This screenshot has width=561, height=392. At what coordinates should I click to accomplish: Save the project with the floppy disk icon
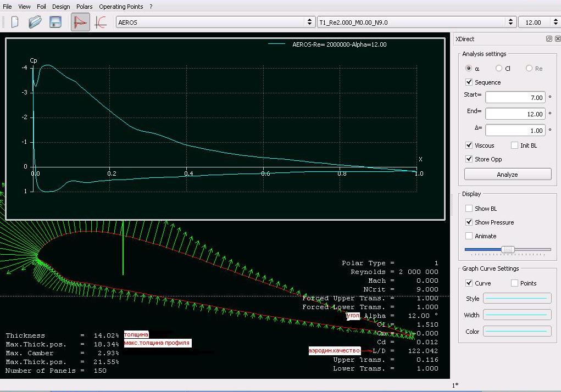pyautogui.click(x=55, y=22)
